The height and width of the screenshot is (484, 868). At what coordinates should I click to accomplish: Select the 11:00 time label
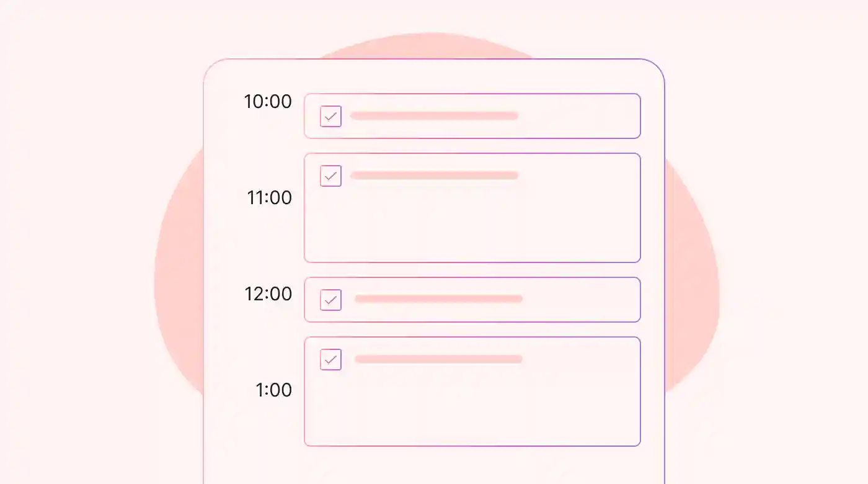coord(269,198)
